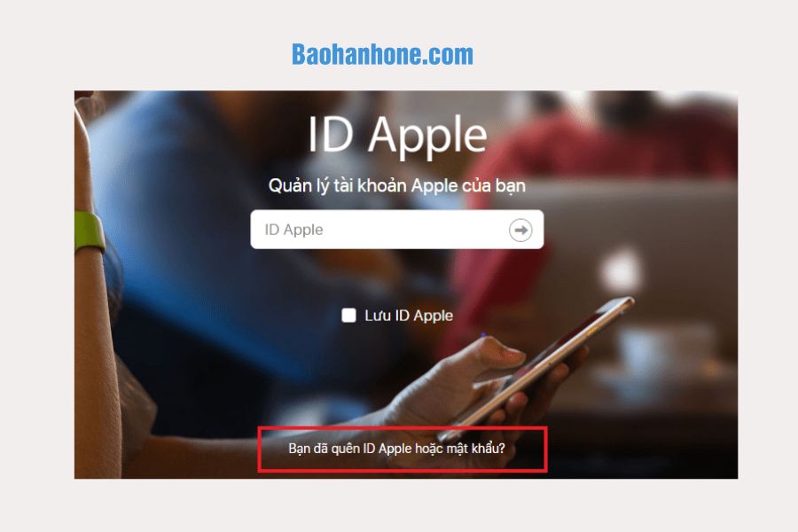Click the Baohanhone.com watermark text
This screenshot has height=532, width=798.
[x=382, y=54]
